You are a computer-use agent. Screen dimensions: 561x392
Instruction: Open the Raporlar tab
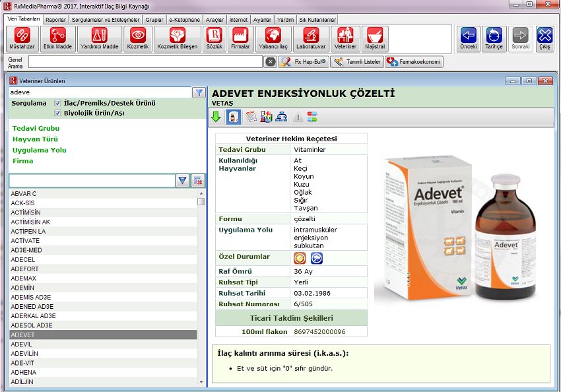point(56,20)
